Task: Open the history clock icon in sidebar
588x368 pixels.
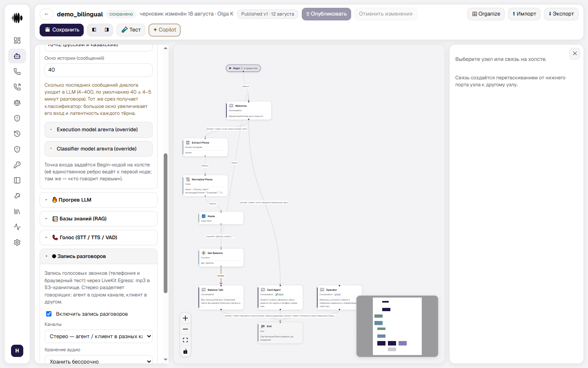Action: (17, 134)
